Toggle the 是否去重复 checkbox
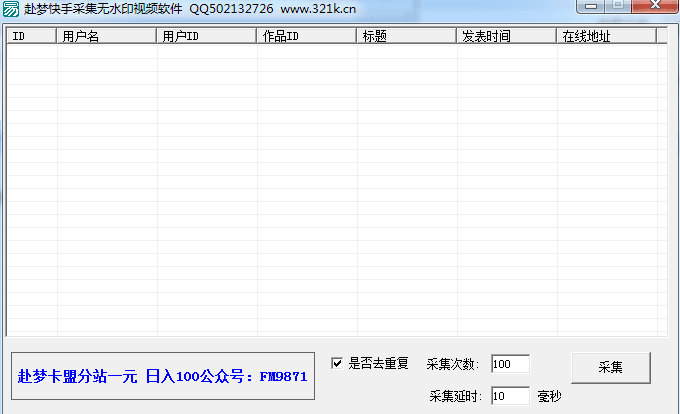 pos(337,363)
